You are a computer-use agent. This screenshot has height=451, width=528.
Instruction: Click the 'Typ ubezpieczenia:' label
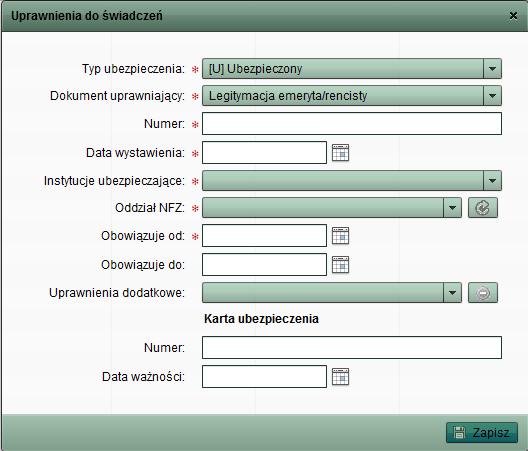click(133, 69)
